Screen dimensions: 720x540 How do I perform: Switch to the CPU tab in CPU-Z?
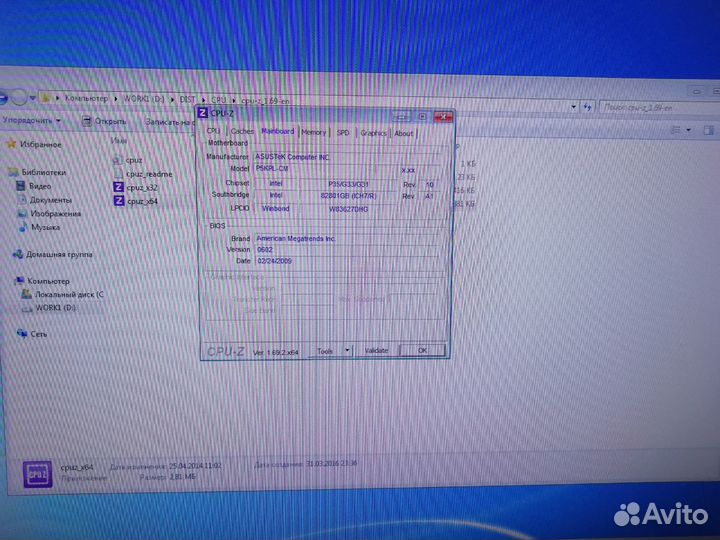214,131
